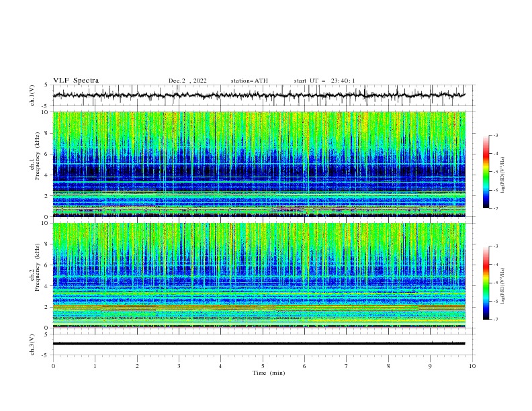
Task: Click the "station=ATH" label
Action: 249,81
